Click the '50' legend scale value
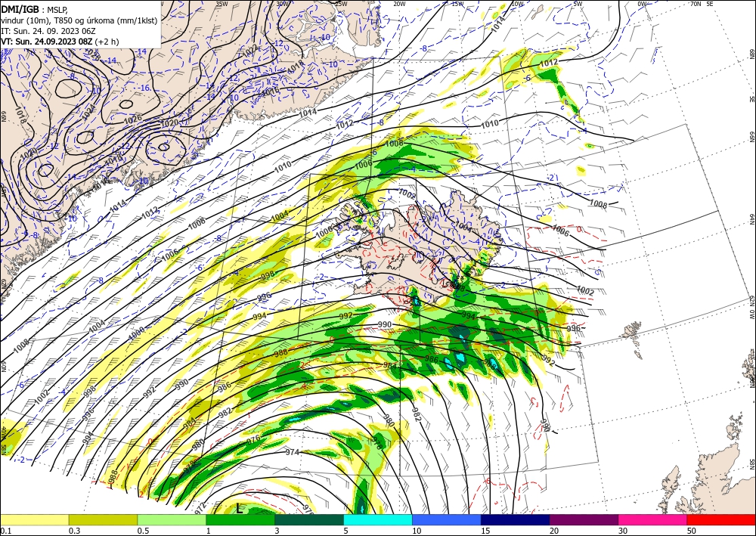The width and height of the screenshot is (756, 536). tap(692, 530)
